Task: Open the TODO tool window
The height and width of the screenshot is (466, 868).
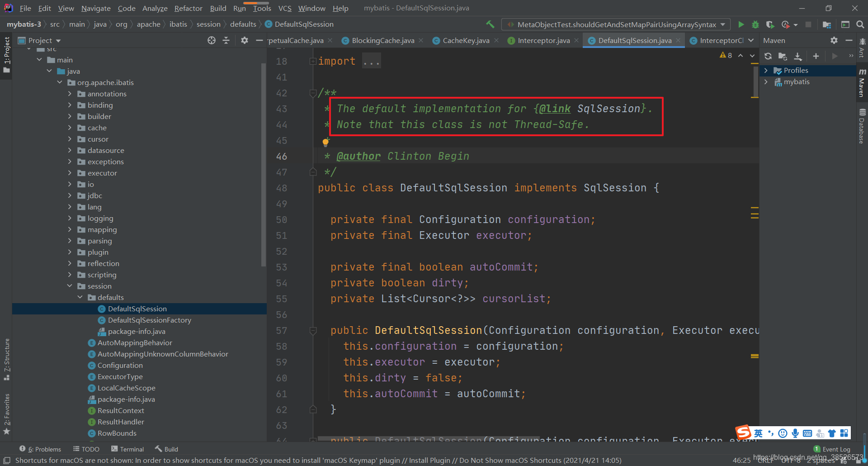Action: (86, 449)
